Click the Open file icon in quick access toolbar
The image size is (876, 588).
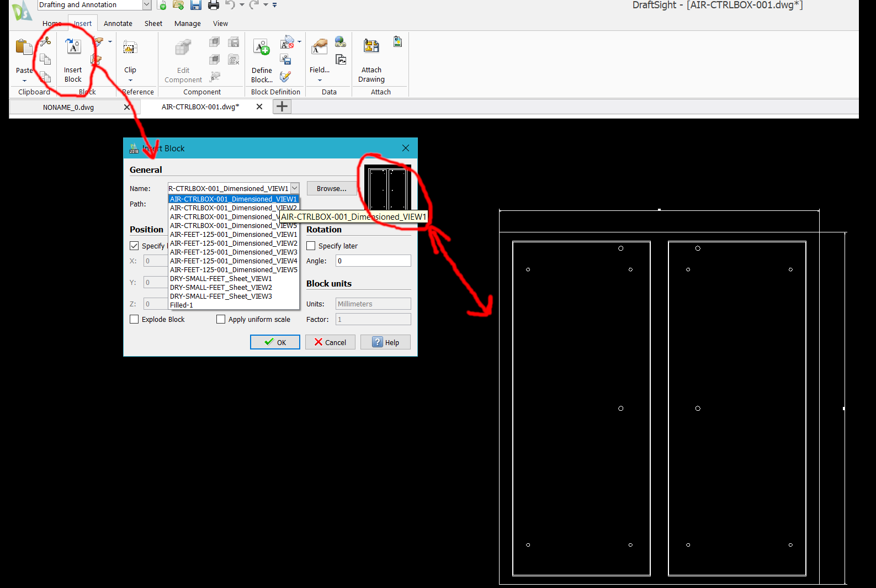(178, 5)
